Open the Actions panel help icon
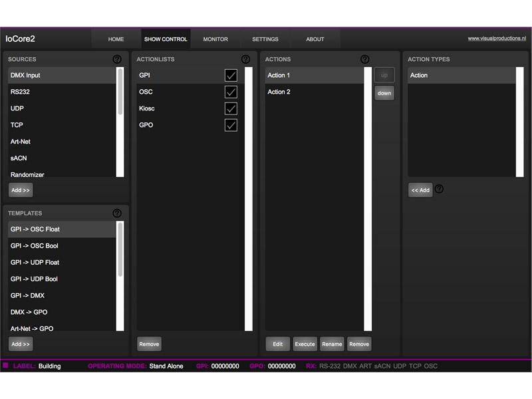The width and height of the screenshot is (532, 399). (x=365, y=59)
